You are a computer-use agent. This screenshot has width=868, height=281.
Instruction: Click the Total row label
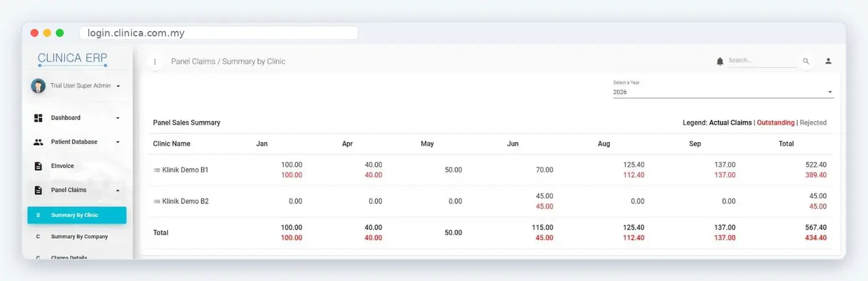(161, 233)
